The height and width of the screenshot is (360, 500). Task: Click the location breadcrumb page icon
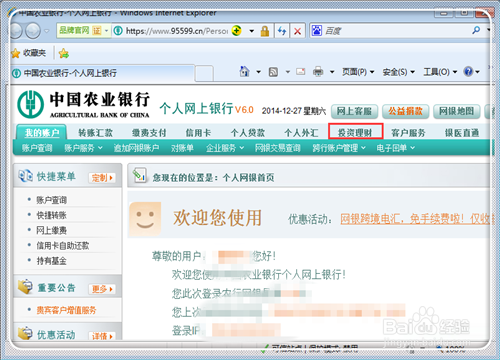coord(140,176)
